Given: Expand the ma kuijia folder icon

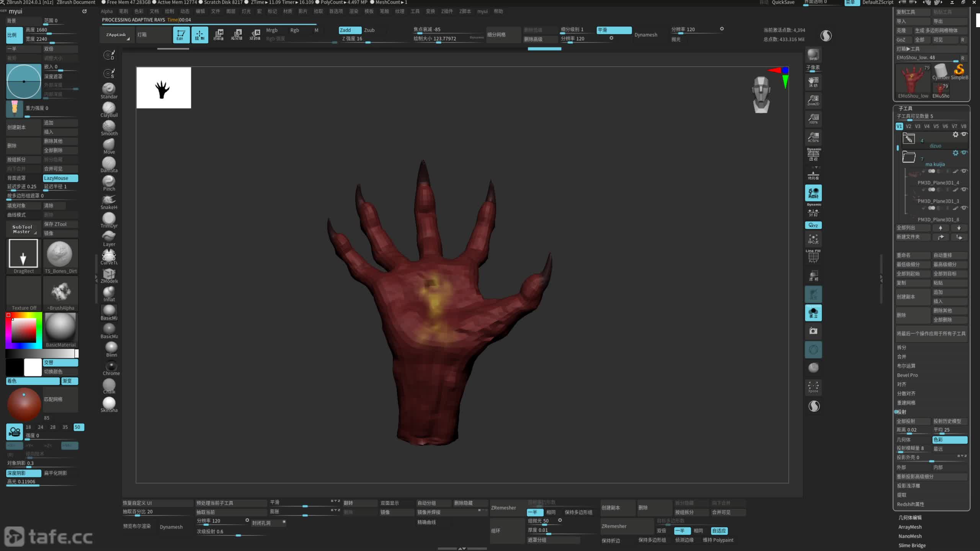Looking at the screenshot, I should tap(909, 157).
